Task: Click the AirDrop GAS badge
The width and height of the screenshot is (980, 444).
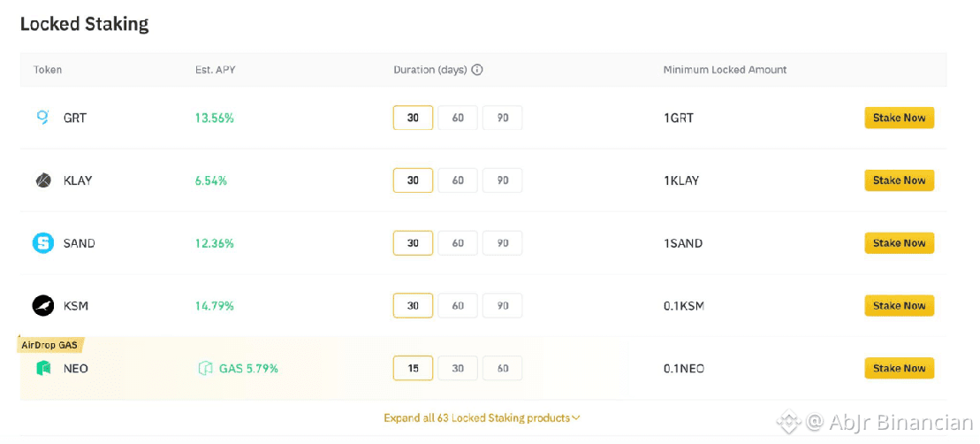Action: point(49,345)
